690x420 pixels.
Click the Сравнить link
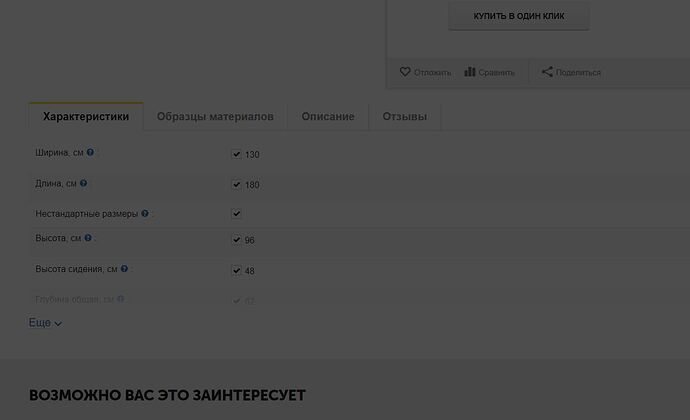497,72
